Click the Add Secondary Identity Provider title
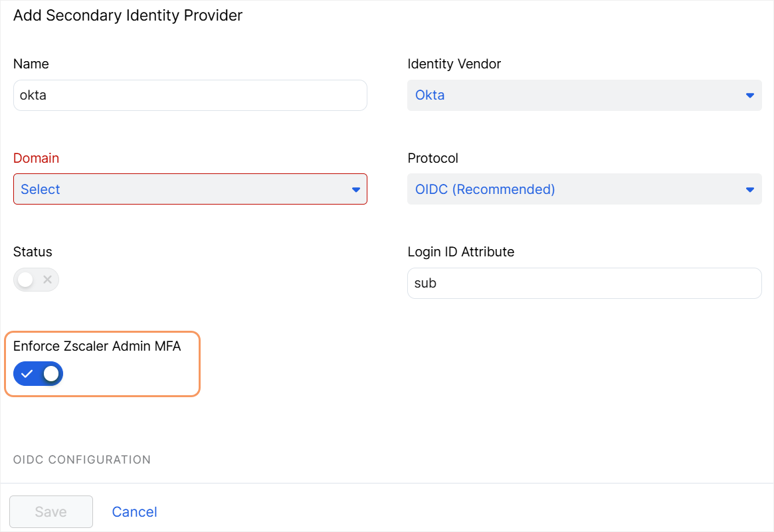The height and width of the screenshot is (532, 774). [x=128, y=15]
